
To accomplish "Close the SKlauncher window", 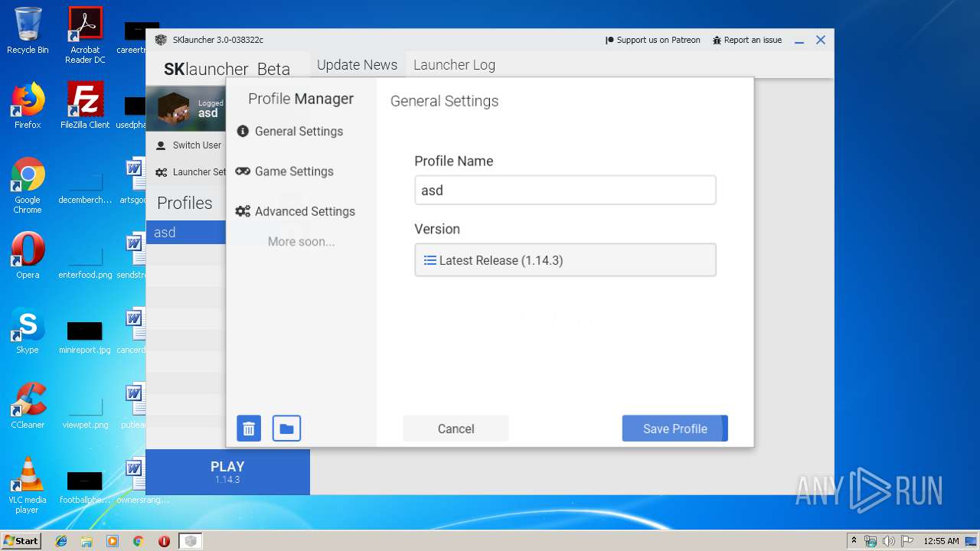I will (x=821, y=40).
